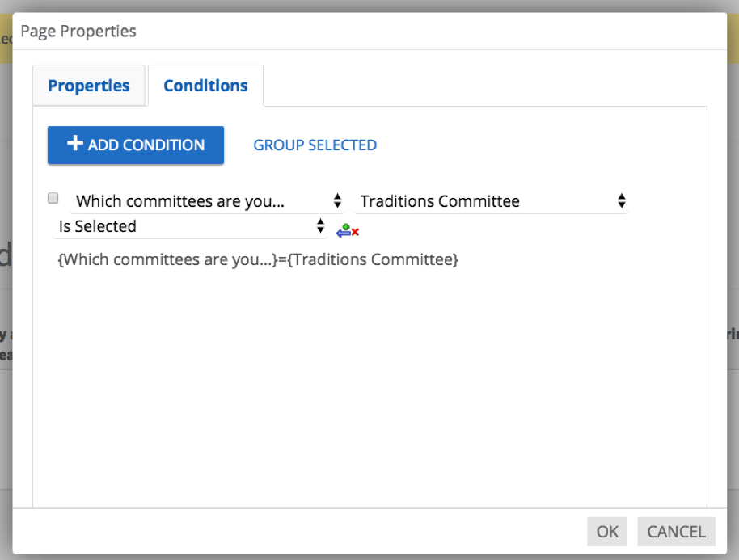Click the green plus insert-condition icon
739x560 pixels.
(x=345, y=228)
